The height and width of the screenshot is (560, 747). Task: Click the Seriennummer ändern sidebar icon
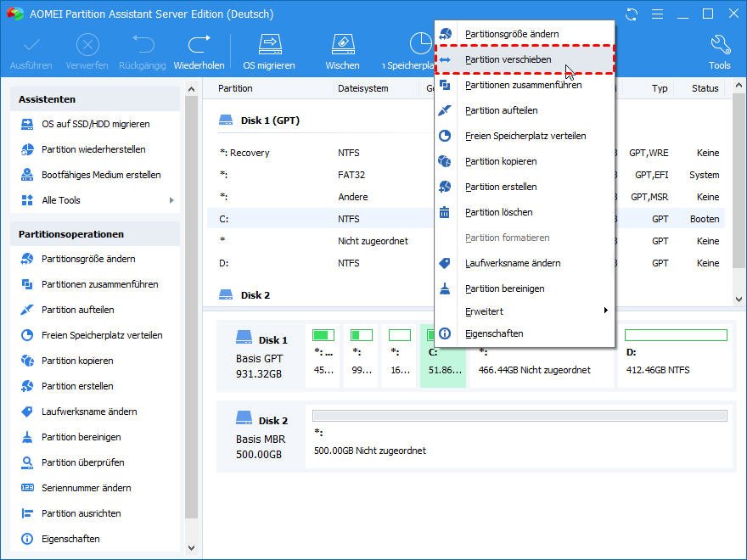[27, 488]
